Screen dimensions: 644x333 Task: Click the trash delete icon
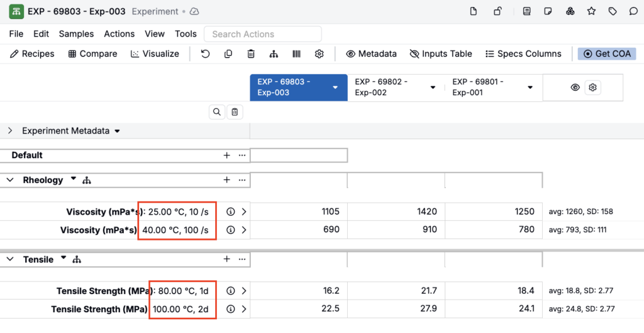[251, 54]
